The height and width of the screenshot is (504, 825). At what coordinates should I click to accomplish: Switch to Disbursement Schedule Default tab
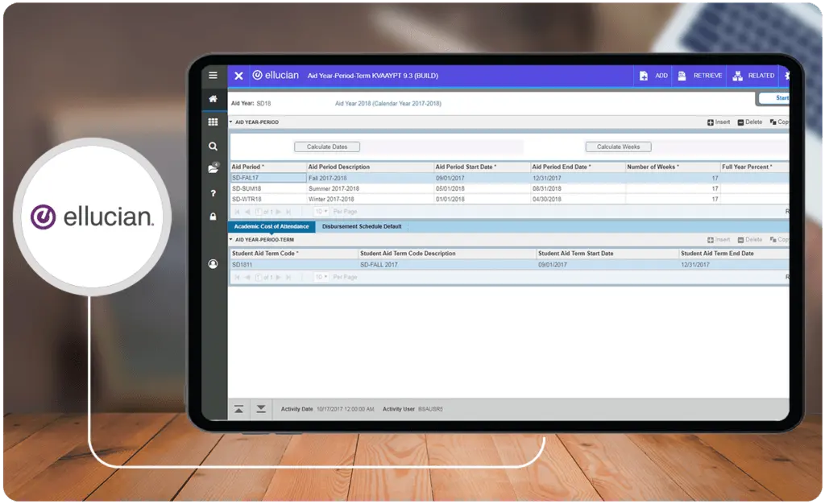click(x=362, y=226)
